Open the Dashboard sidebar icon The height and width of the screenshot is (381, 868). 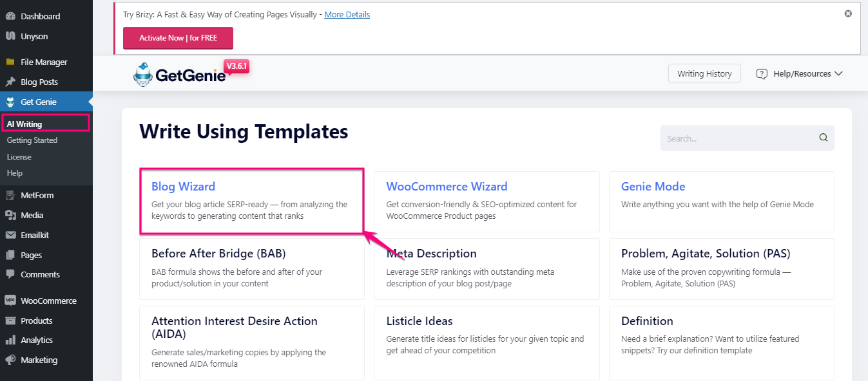[x=10, y=16]
